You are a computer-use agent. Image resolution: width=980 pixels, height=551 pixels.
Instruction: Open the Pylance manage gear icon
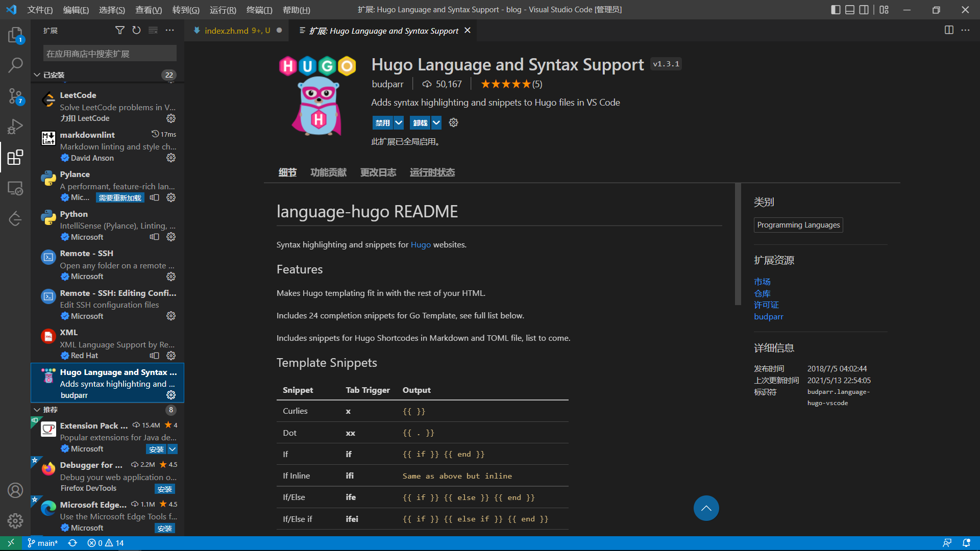point(171,197)
